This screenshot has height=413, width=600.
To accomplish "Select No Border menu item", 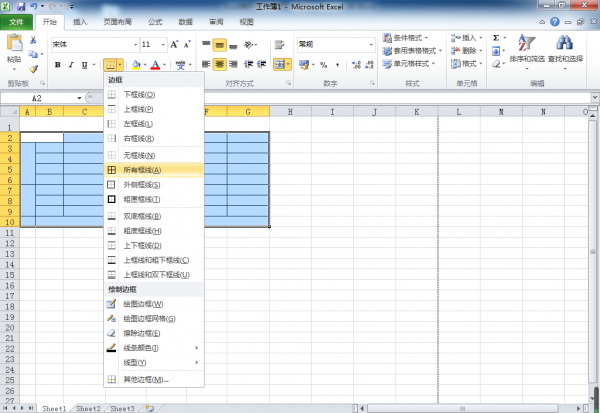I will (154, 155).
